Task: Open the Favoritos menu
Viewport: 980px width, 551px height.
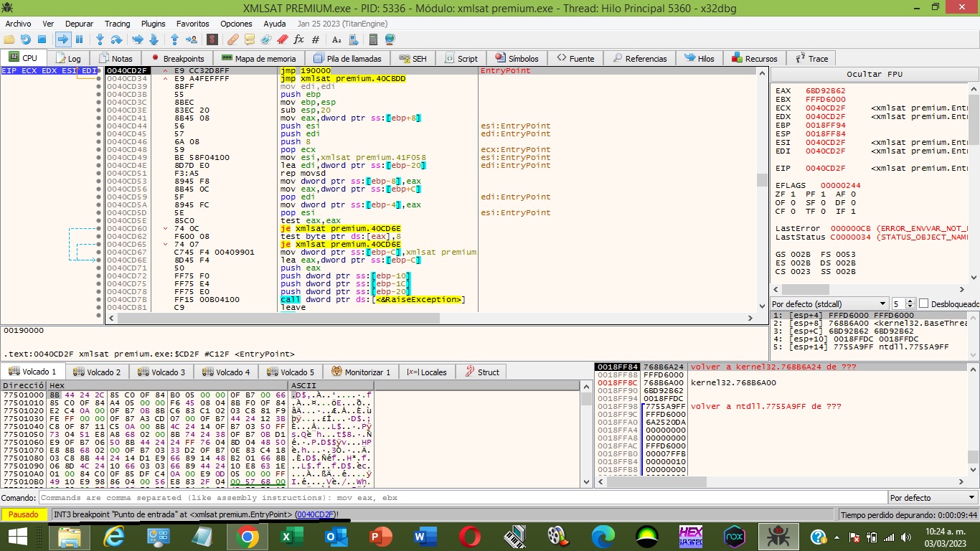Action: tap(192, 24)
